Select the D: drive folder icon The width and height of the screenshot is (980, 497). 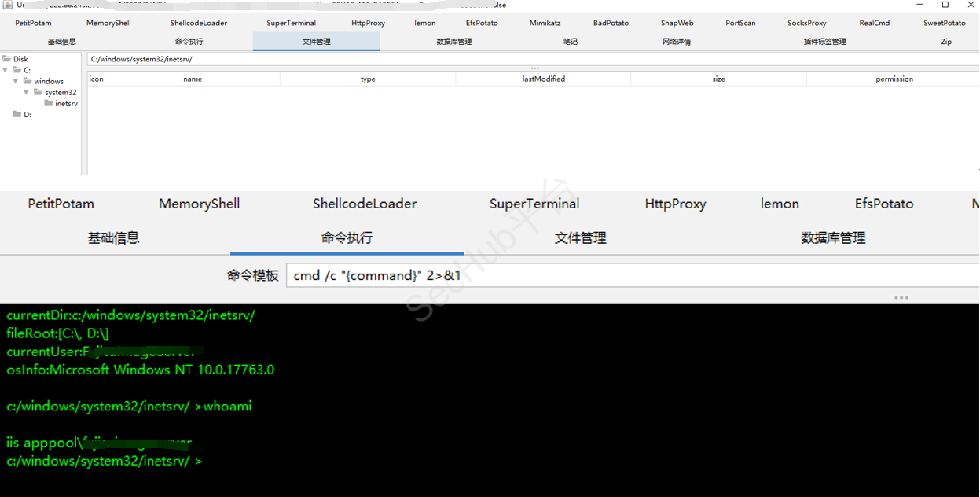point(17,114)
